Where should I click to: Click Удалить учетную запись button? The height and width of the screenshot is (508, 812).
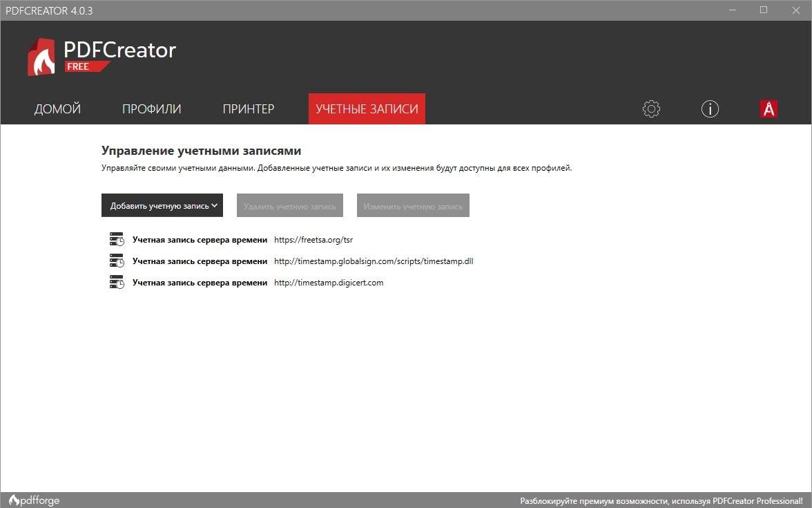(x=290, y=205)
